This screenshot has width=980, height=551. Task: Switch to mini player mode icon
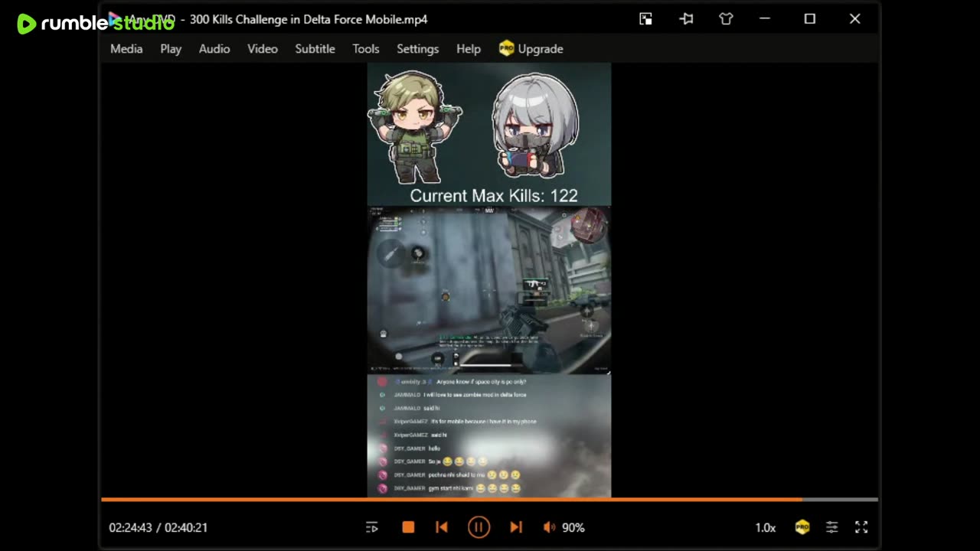point(645,19)
